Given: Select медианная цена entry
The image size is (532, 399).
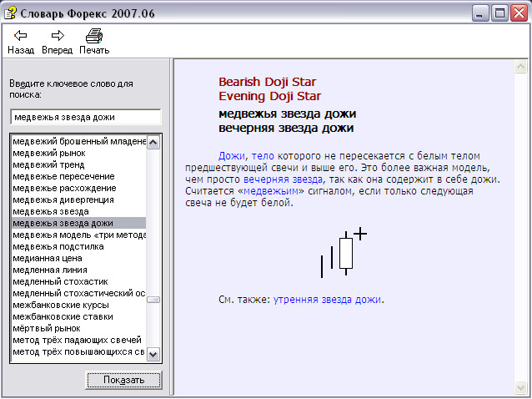Looking at the screenshot, I should pyautogui.click(x=79, y=259).
